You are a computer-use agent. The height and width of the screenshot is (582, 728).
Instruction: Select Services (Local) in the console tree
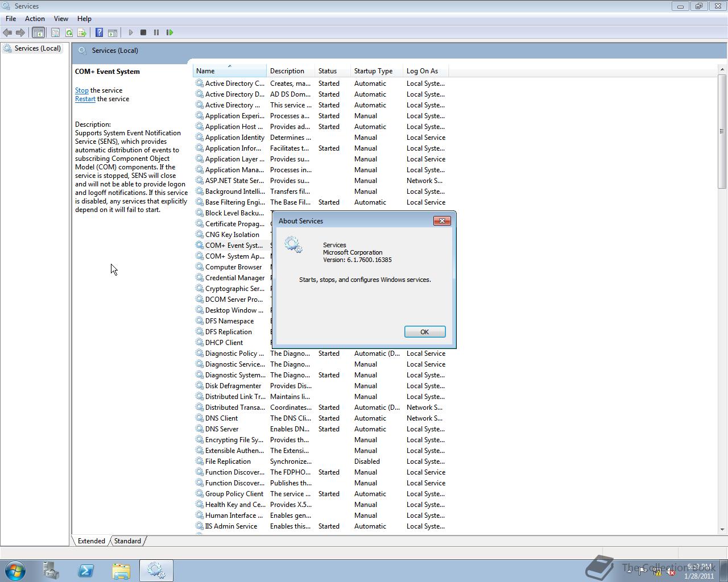(38, 48)
